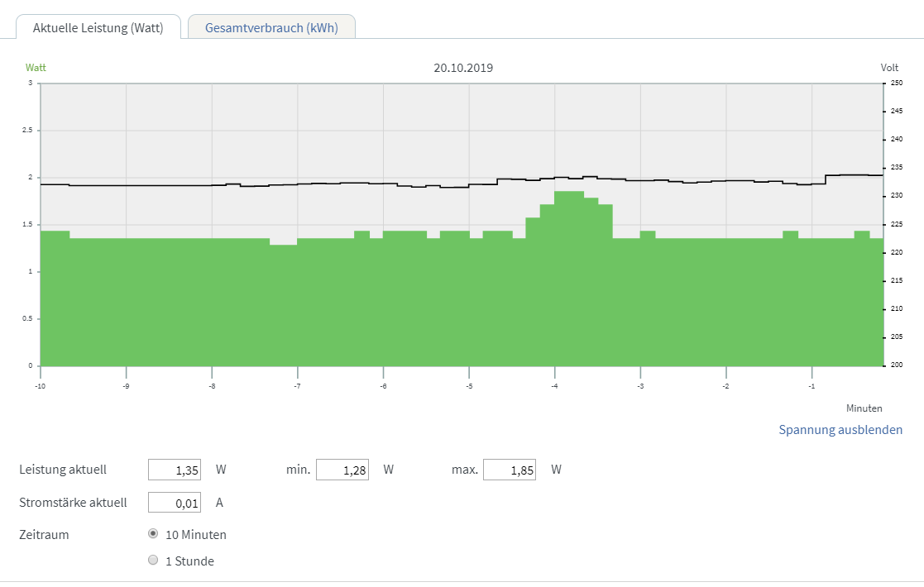Click the 250 value on Volt axis
Viewport: 924px width, 587px height.
(x=897, y=84)
